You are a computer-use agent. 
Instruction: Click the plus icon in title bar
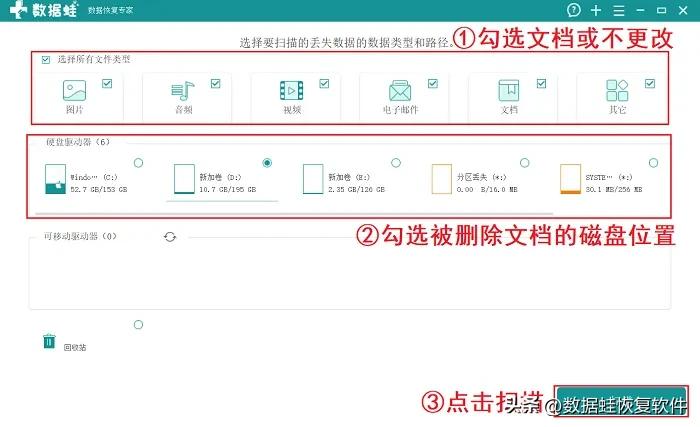[x=596, y=10]
